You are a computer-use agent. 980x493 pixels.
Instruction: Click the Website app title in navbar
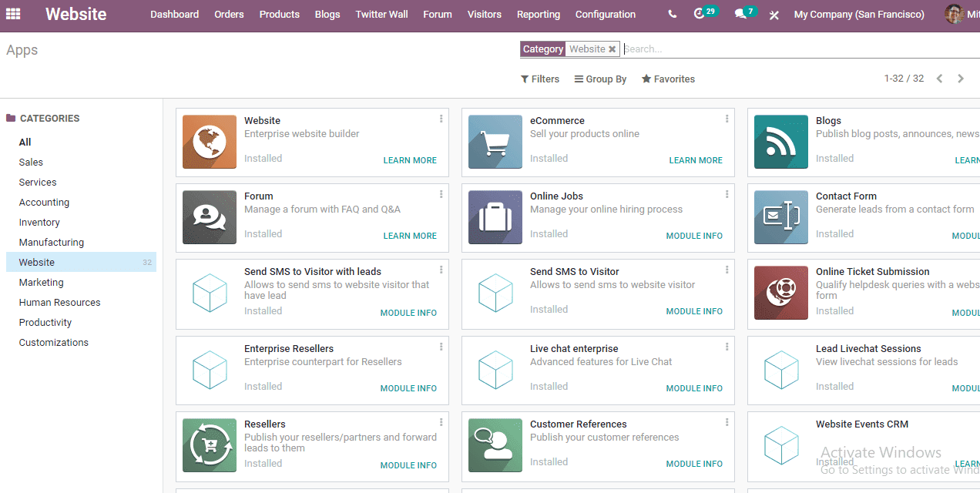pyautogui.click(x=76, y=14)
